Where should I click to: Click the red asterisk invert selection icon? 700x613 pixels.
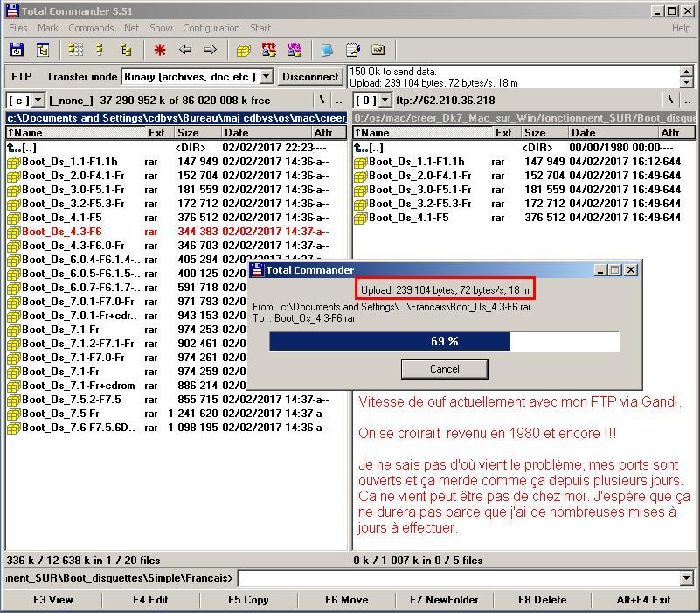click(x=159, y=51)
